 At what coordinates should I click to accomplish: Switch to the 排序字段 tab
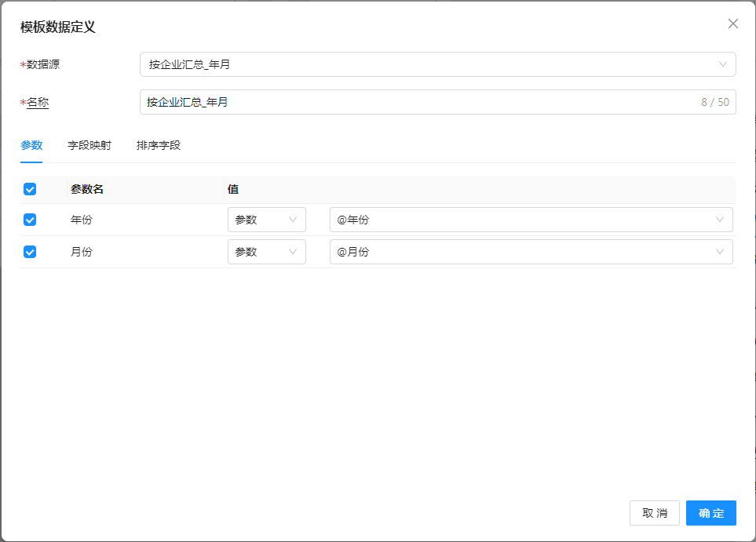(159, 145)
